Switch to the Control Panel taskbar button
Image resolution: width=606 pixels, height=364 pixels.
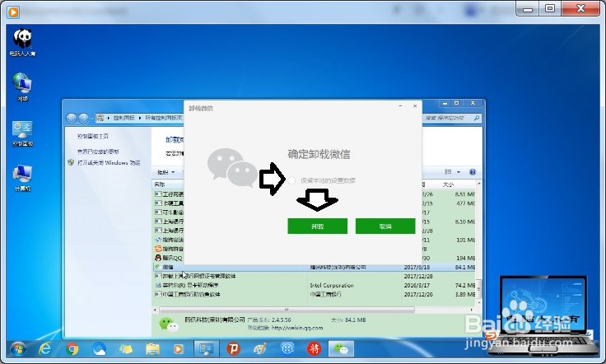coord(207,349)
